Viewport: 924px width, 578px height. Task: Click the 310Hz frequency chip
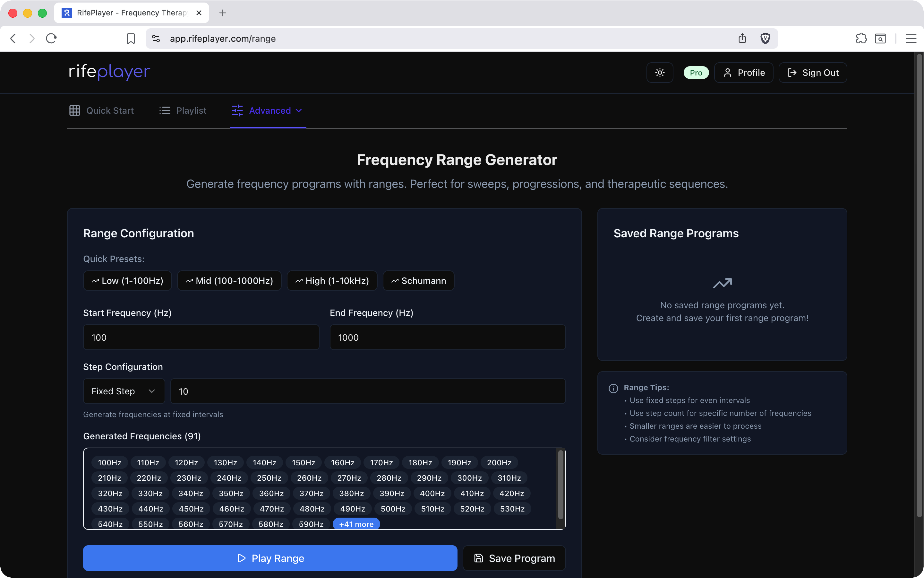509,478
